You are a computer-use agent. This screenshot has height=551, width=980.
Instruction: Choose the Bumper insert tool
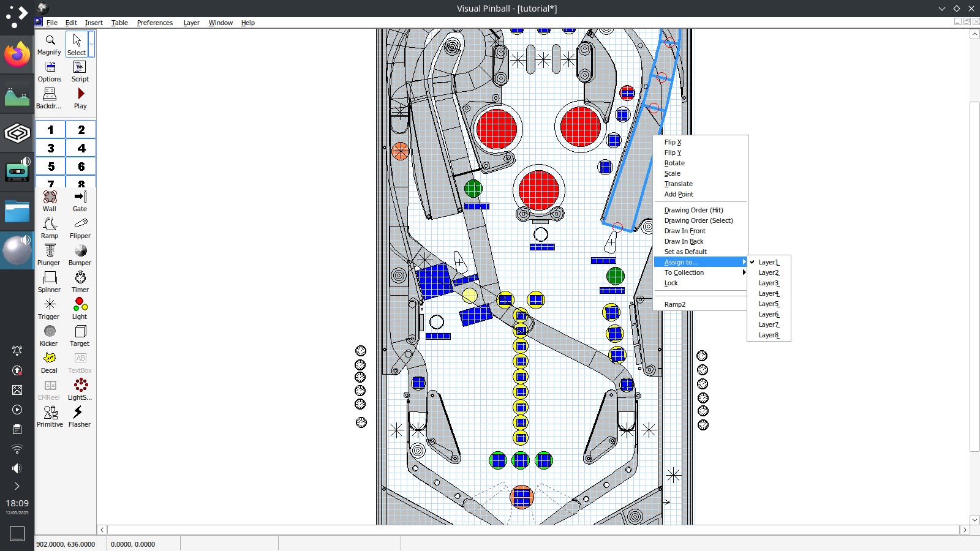[x=80, y=255]
